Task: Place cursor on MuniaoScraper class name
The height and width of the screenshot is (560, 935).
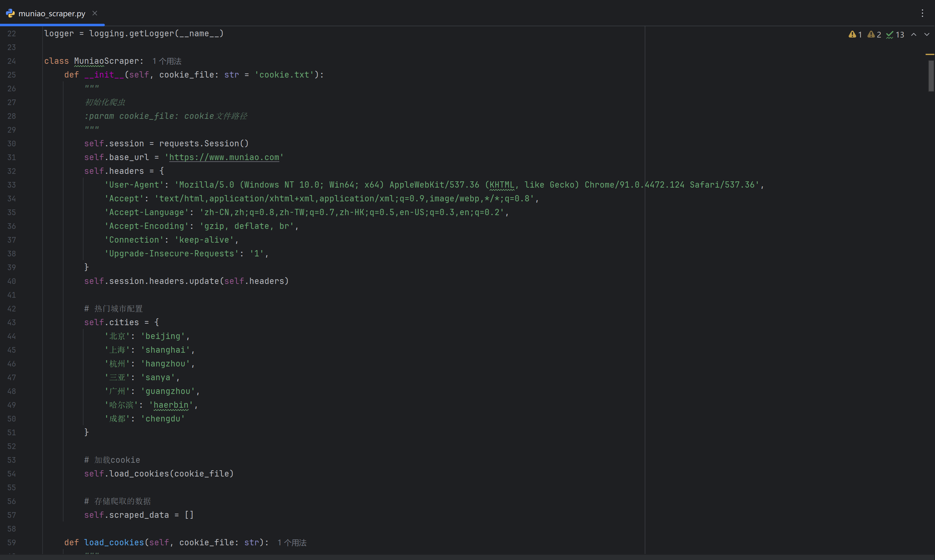Action: [106, 61]
